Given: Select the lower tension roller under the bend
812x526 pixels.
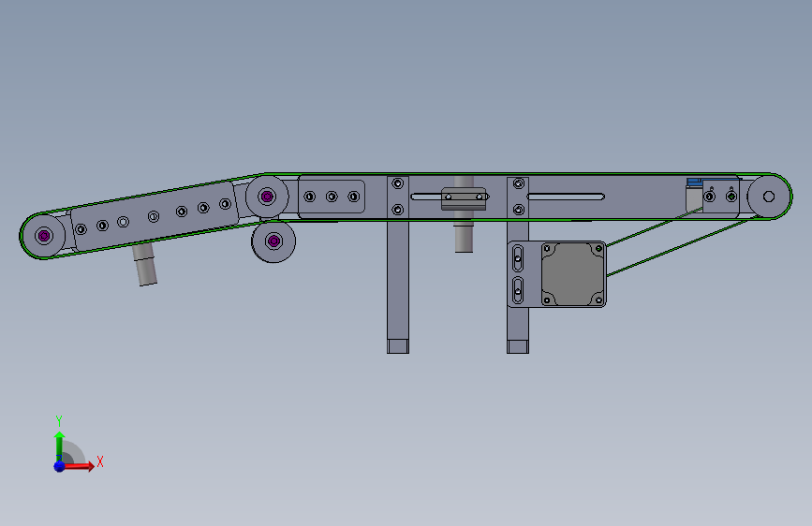Looking at the screenshot, I should coord(273,241).
